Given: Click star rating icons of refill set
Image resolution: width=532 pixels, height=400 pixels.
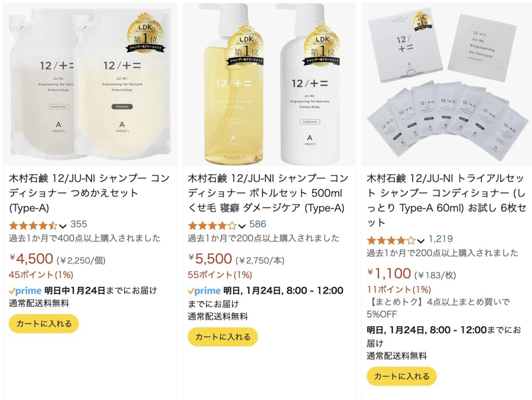Looking at the screenshot, I should pos(33,225).
